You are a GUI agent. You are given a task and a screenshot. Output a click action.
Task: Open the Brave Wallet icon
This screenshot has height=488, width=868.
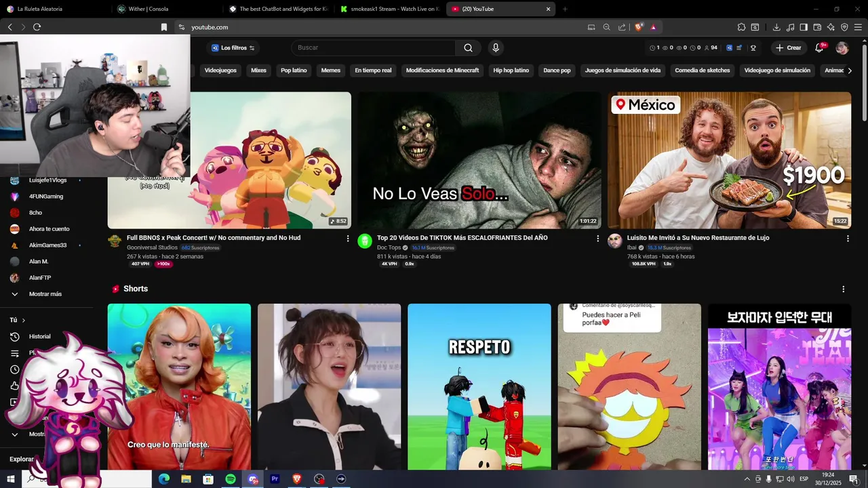[817, 27]
